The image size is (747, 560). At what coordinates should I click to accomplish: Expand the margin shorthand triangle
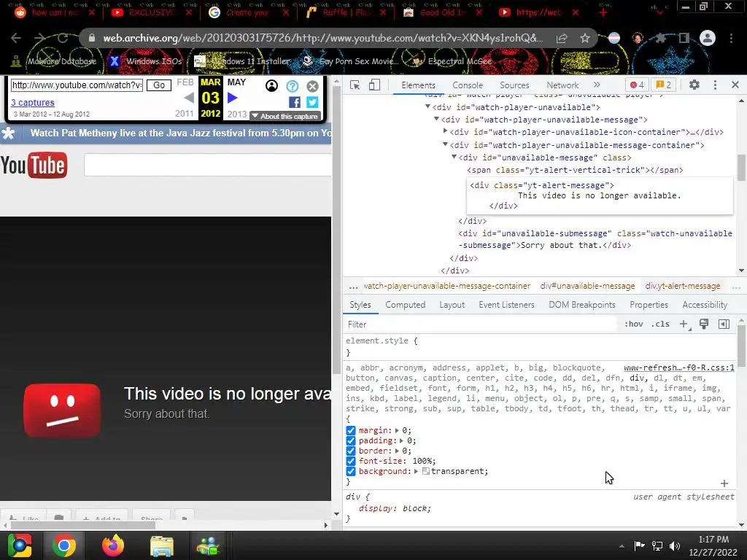(397, 430)
